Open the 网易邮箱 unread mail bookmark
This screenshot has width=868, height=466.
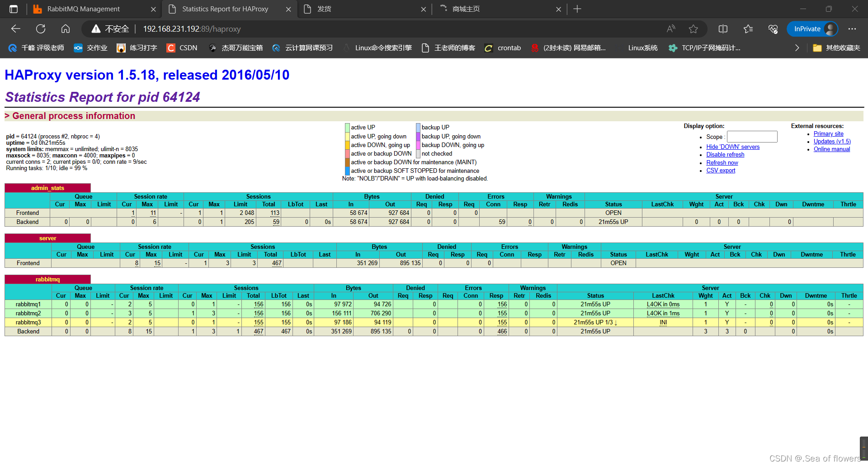click(568, 48)
